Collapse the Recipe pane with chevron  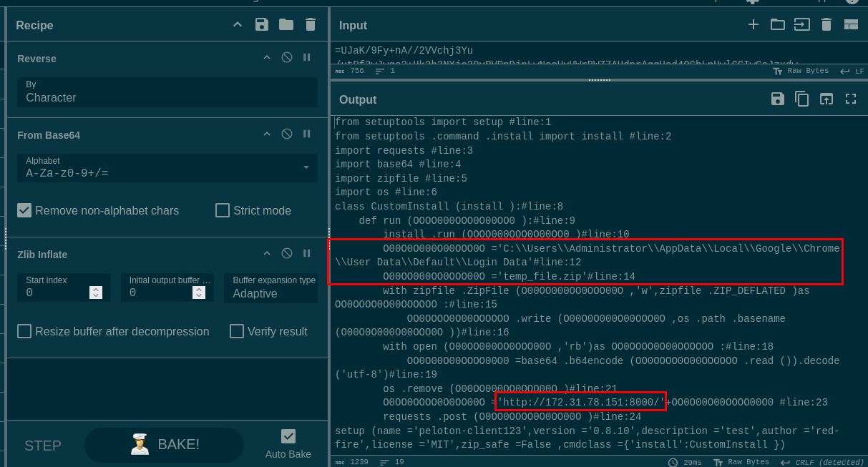(x=238, y=25)
